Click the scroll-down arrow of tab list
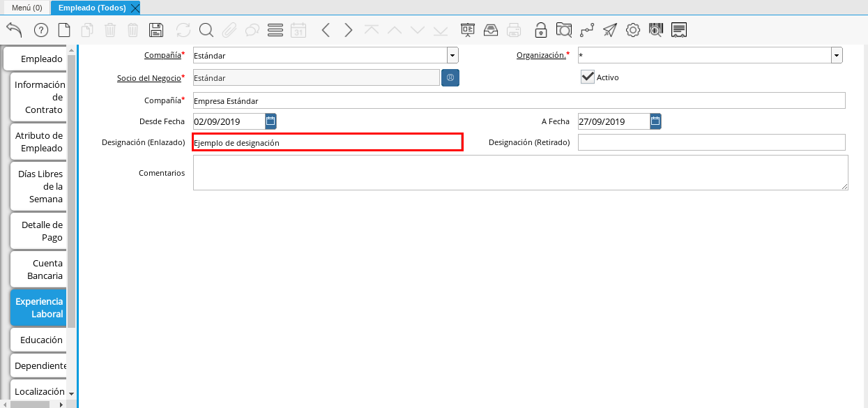 tap(71, 394)
